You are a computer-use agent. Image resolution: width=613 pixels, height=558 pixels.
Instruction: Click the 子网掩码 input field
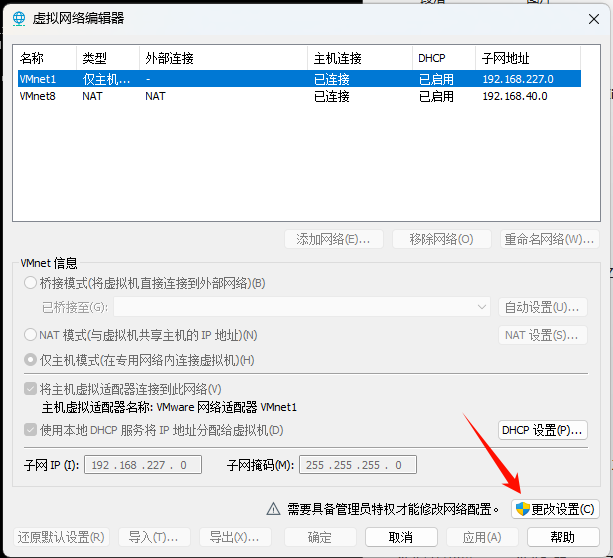[358, 465]
